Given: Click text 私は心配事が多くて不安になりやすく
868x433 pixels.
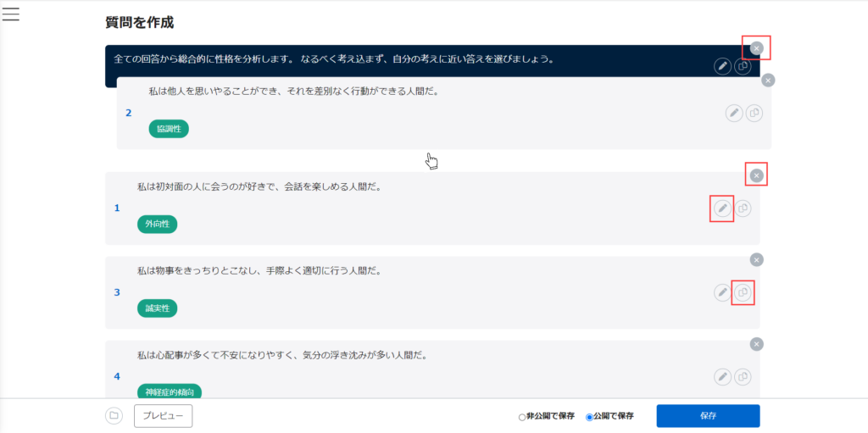Looking at the screenshot, I should [x=217, y=355].
